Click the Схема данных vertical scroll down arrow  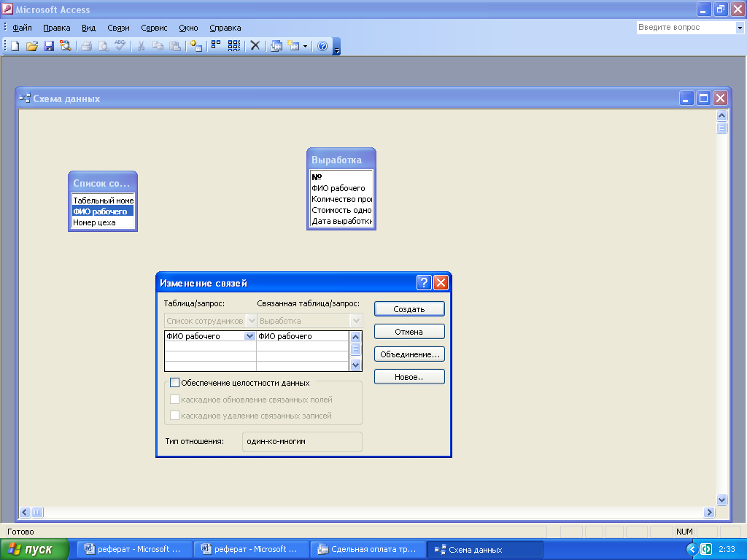[x=721, y=499]
